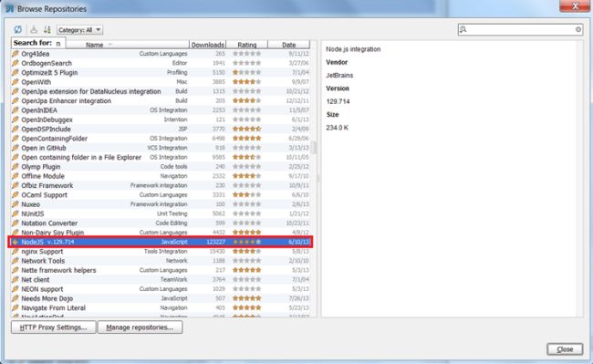Click the plugin icon beside OpenWith

click(16, 82)
